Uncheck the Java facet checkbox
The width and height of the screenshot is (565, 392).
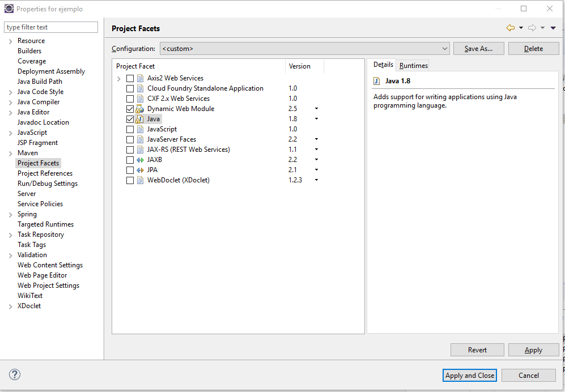coord(130,119)
